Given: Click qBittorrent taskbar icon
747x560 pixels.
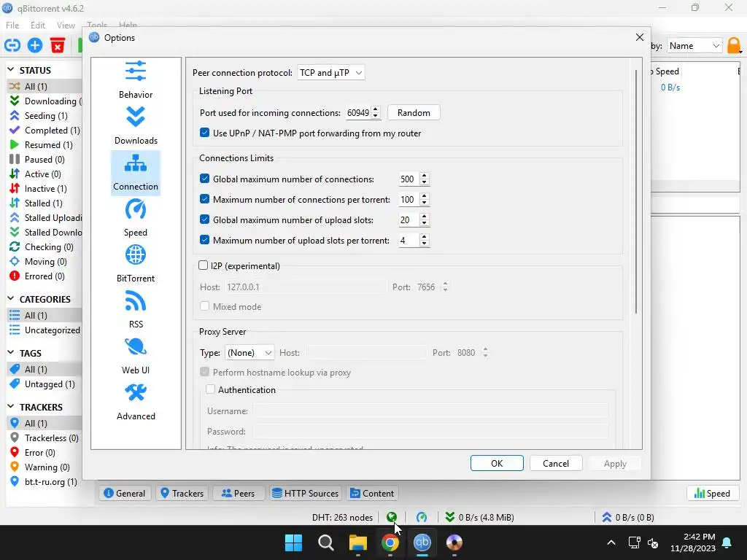Looking at the screenshot, I should [422, 542].
